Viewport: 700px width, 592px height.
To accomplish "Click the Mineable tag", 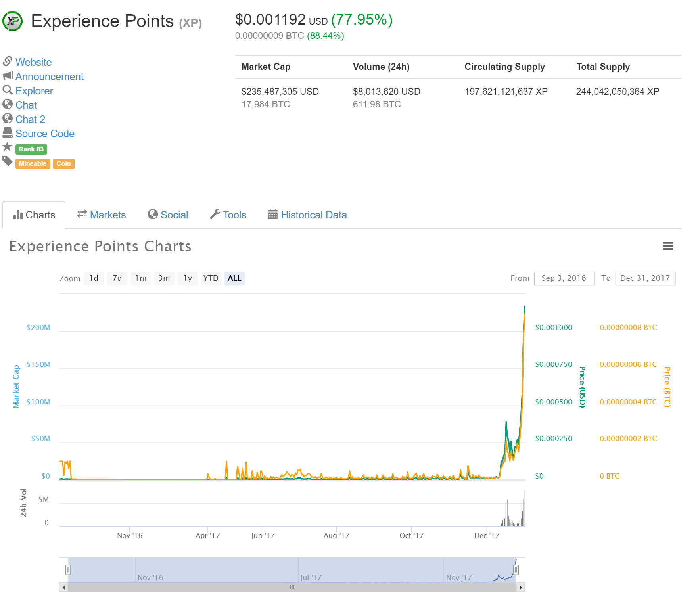I will (x=33, y=164).
